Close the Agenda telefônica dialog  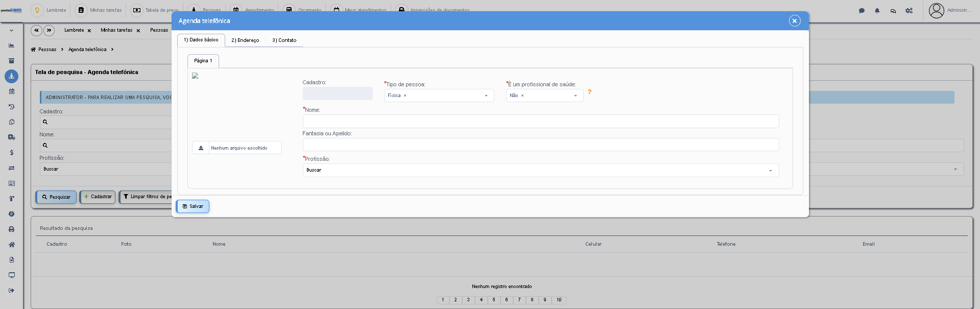(x=794, y=21)
